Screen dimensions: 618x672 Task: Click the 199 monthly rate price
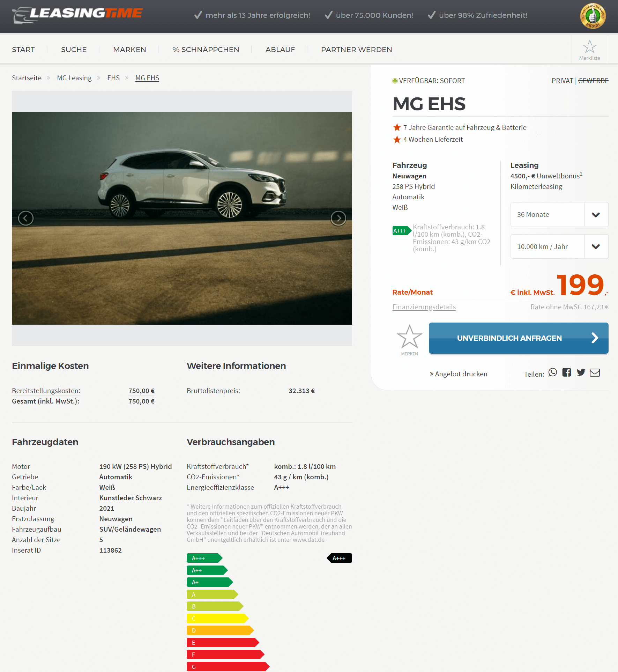pos(580,285)
